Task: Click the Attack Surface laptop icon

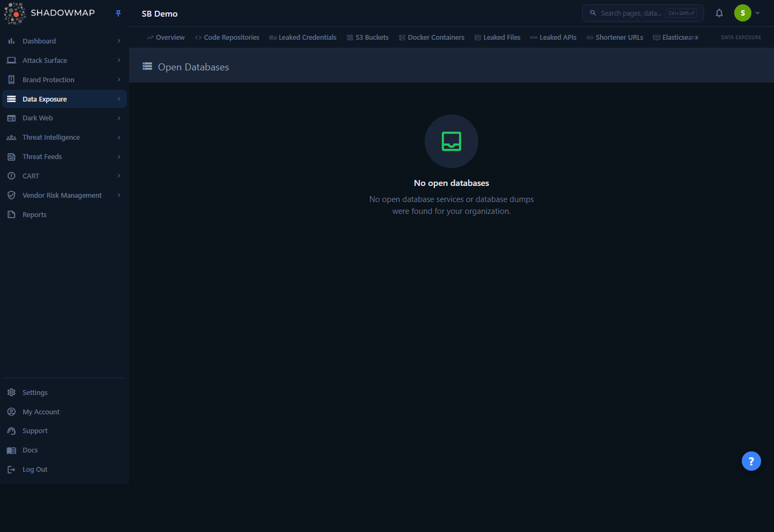Action: point(11,60)
